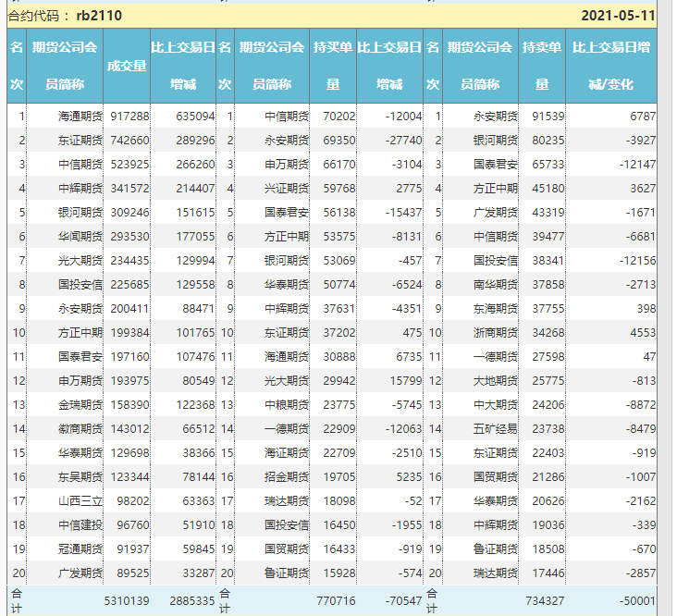Click volume value 523925

(129, 165)
